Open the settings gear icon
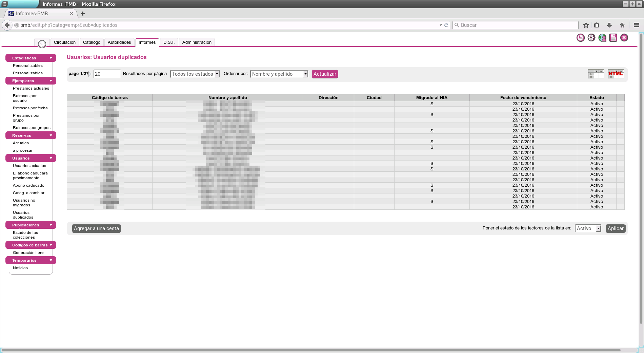Viewport: 644px width, 353px height. (591, 38)
